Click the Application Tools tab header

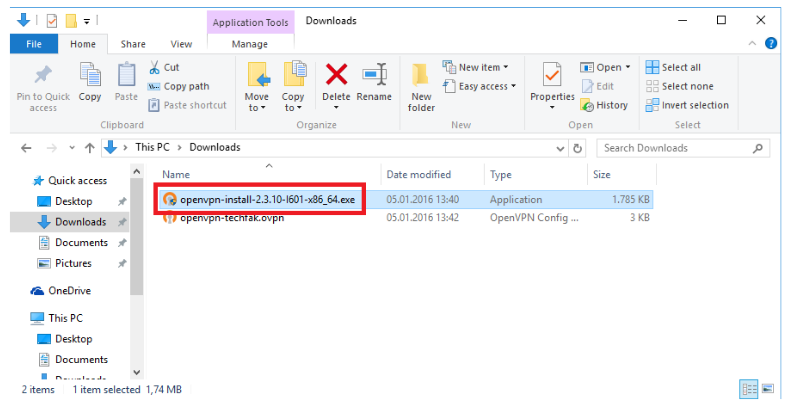pos(250,22)
